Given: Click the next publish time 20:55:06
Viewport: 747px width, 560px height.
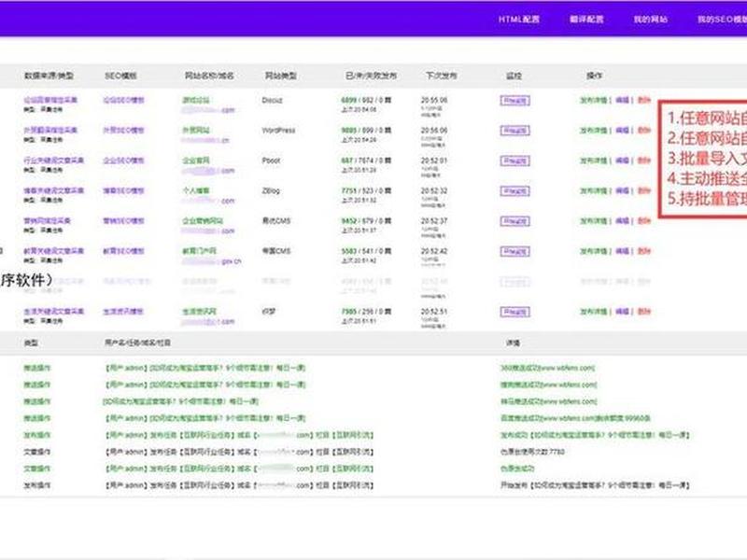Looking at the screenshot, I should pos(434,100).
